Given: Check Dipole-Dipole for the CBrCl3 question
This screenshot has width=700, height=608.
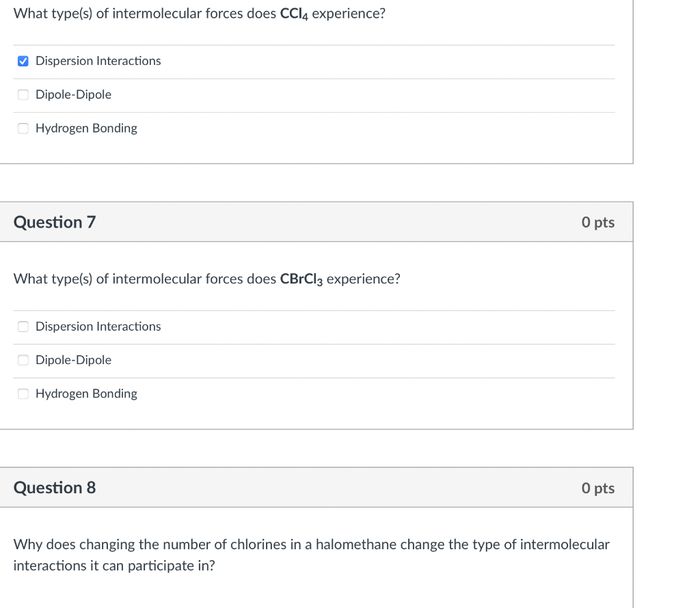Looking at the screenshot, I should click(23, 360).
